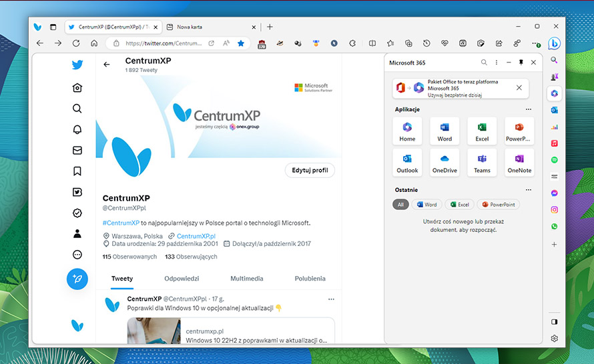The width and height of the screenshot is (594, 364).
Task: Open the CentrumXP.pl website link
Action: tap(196, 236)
